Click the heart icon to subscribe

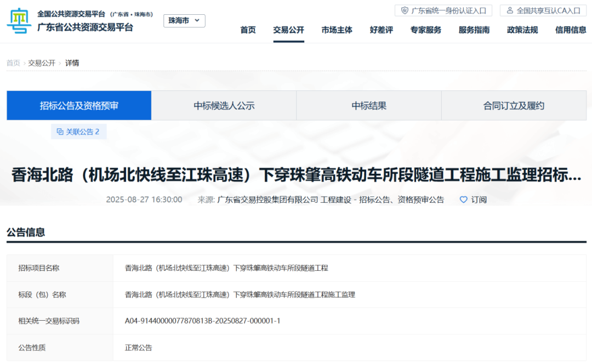pyautogui.click(x=463, y=200)
